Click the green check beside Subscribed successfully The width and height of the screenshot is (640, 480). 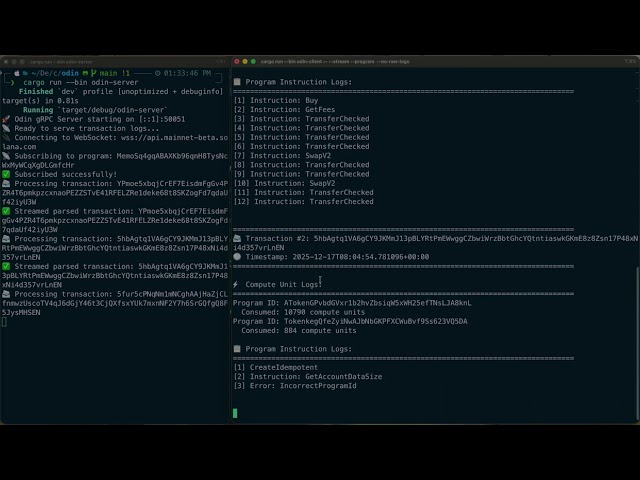pyautogui.click(x=6, y=174)
